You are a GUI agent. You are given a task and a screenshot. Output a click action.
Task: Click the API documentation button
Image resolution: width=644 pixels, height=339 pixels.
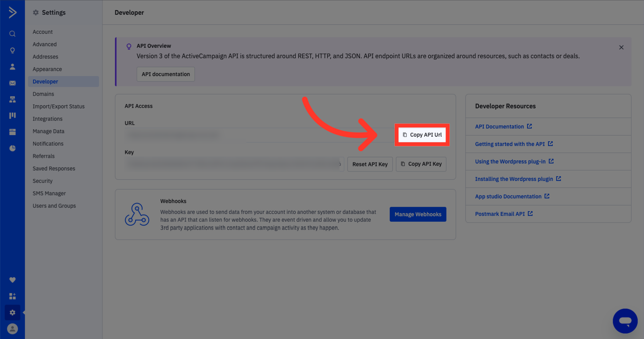(x=166, y=74)
